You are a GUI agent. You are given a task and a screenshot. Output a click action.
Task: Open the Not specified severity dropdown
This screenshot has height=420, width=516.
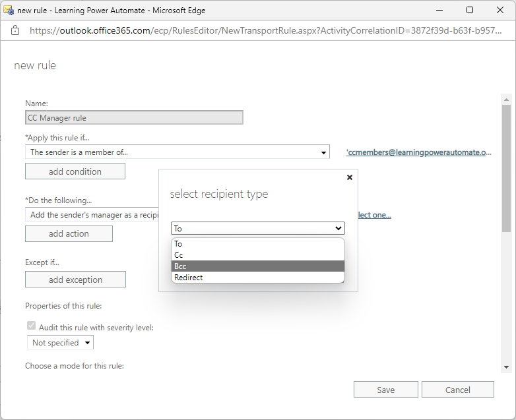coord(61,343)
